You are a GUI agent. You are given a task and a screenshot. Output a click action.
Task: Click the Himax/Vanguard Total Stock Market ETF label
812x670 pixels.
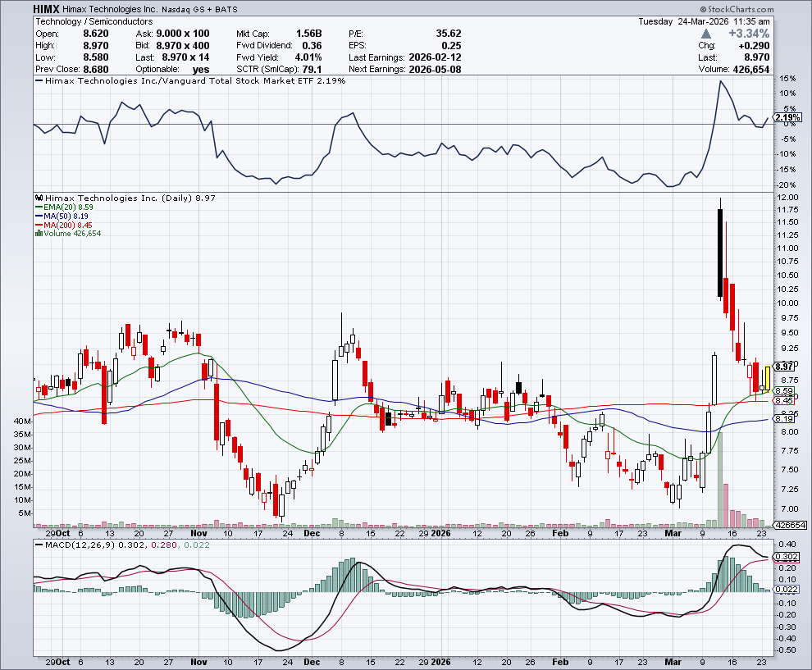click(195, 80)
